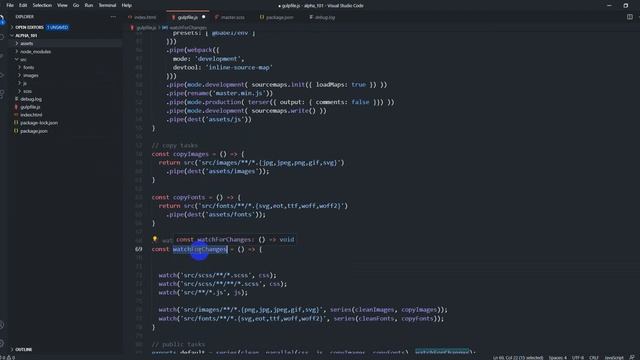Collapse the ALPHA_101 project root
The image size is (640, 360).
pos(26,36)
